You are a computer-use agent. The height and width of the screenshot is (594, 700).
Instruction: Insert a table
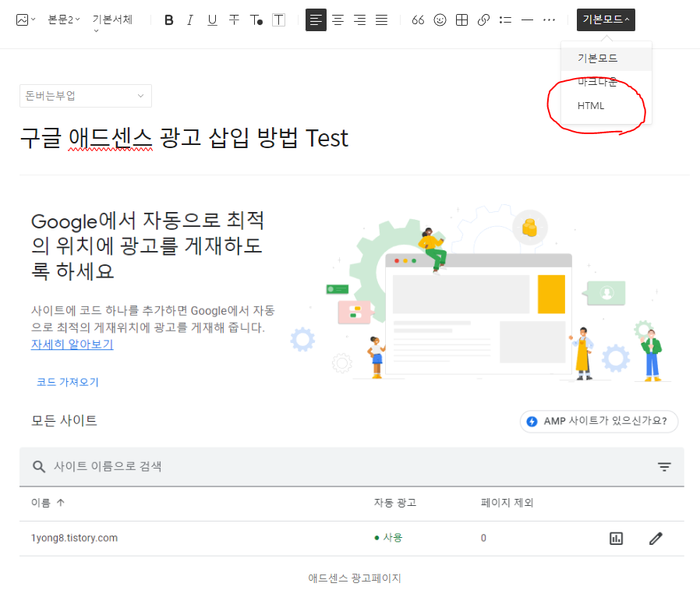click(461, 20)
